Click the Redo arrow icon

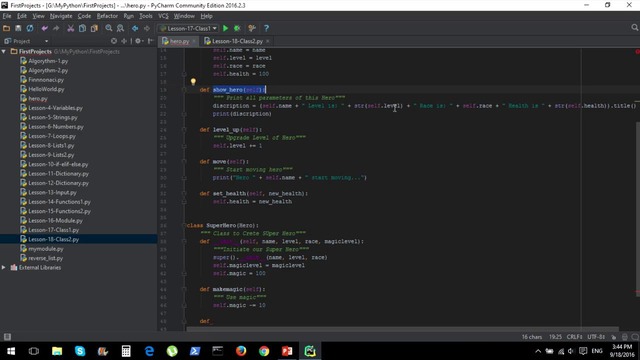(56, 28)
